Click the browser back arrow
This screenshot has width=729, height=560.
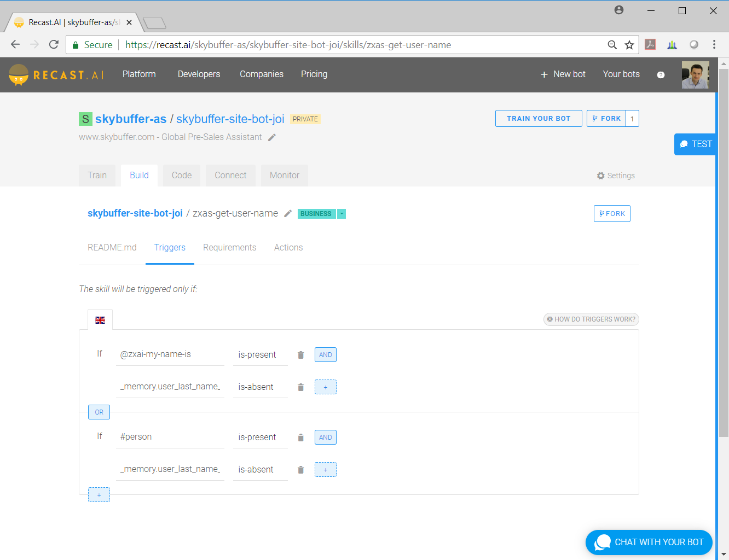(x=15, y=45)
